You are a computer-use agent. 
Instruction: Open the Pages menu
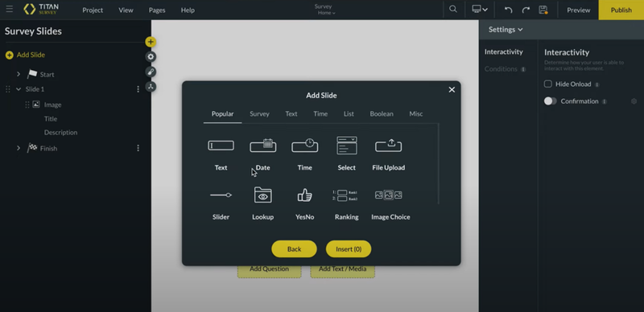click(157, 10)
